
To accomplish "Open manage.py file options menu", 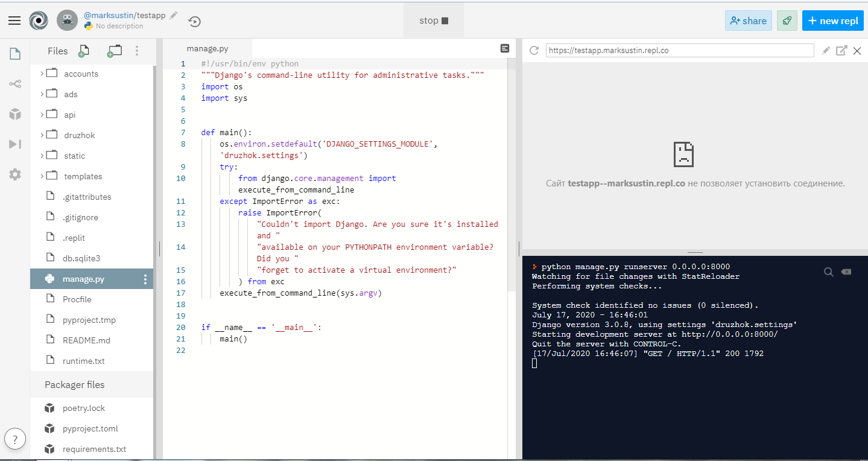I will tap(145, 279).
